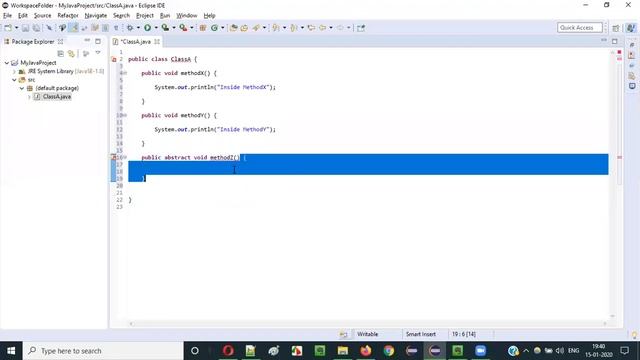Open the Project menu
This screenshot has width=640, height=360.
click(144, 16)
